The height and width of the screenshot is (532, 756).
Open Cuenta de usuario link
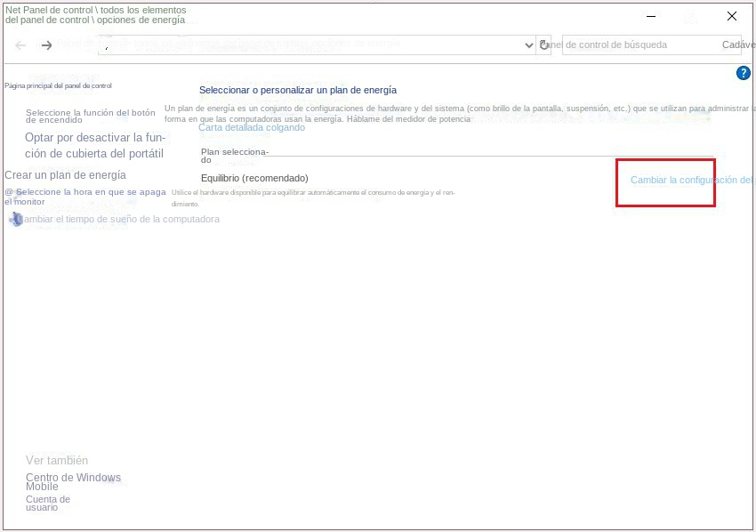tap(47, 503)
